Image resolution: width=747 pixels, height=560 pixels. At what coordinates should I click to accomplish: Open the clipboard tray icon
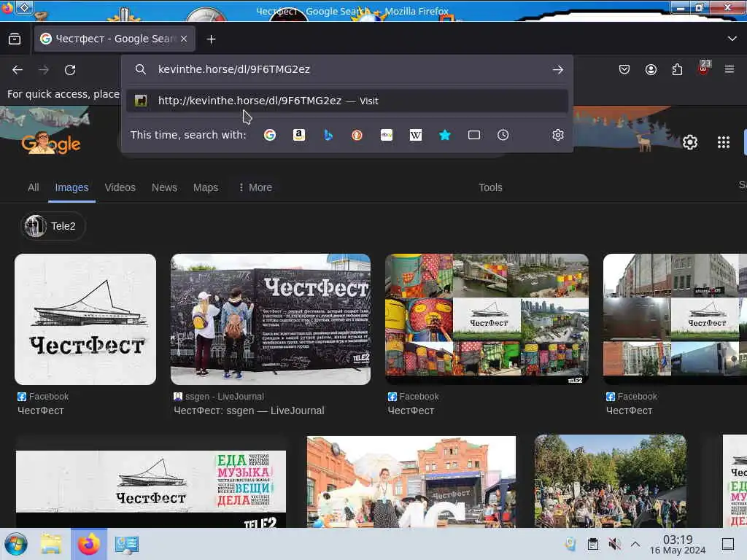(x=593, y=544)
